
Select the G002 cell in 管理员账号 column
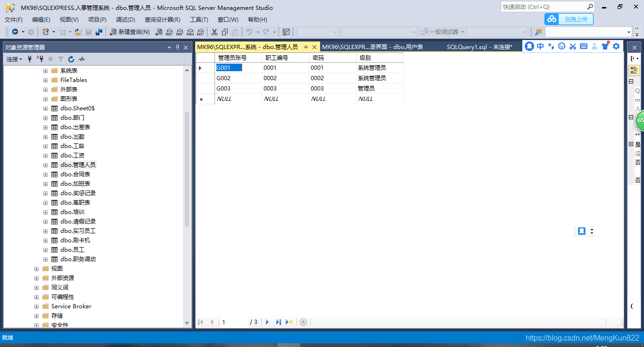click(238, 78)
